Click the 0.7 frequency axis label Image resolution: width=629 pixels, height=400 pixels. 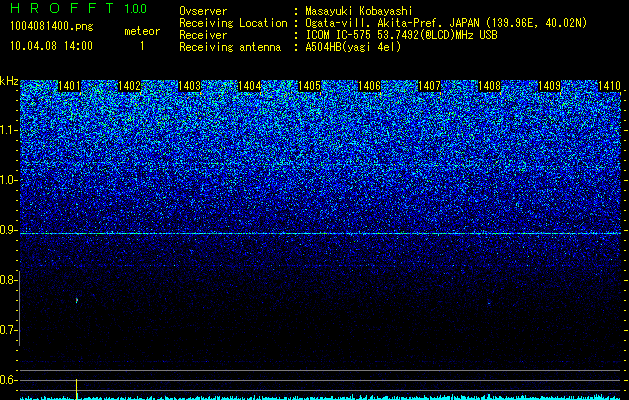pos(8,330)
